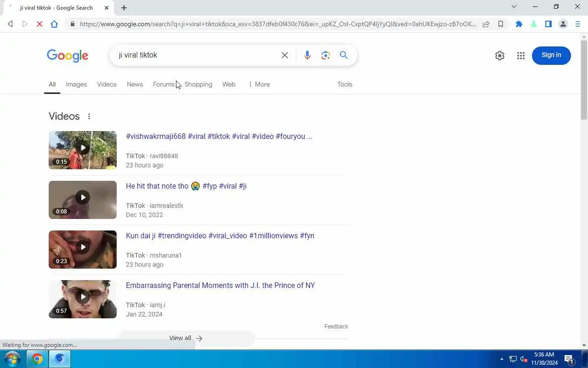Start voice search with the microphone icon

click(307, 55)
